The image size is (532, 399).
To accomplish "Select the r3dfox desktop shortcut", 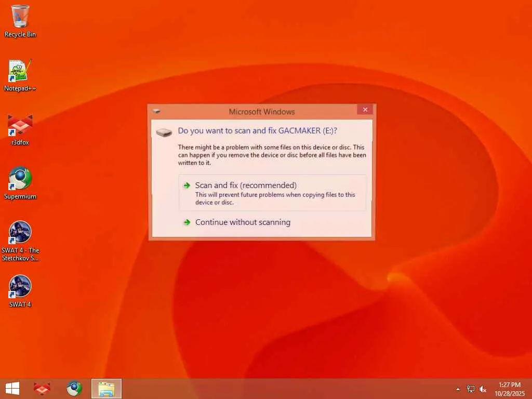I will [x=20, y=129].
